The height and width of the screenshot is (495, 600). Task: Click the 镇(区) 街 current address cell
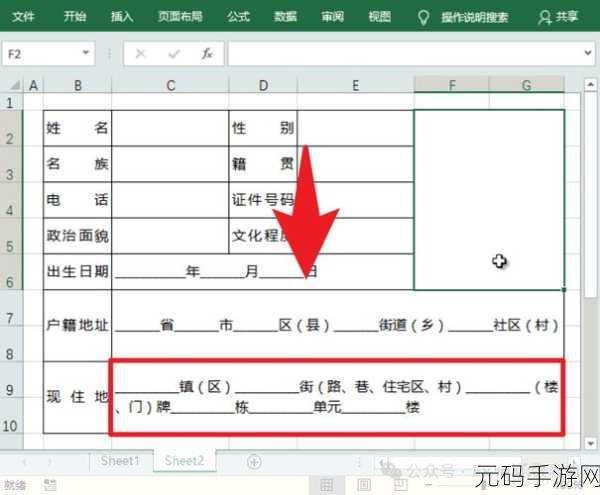tap(338, 397)
